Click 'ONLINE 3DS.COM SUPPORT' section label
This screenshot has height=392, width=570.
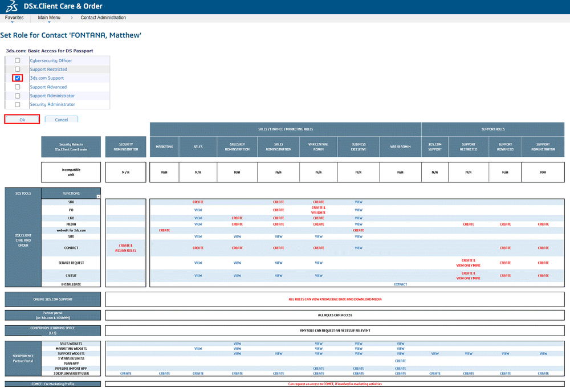pos(52,299)
